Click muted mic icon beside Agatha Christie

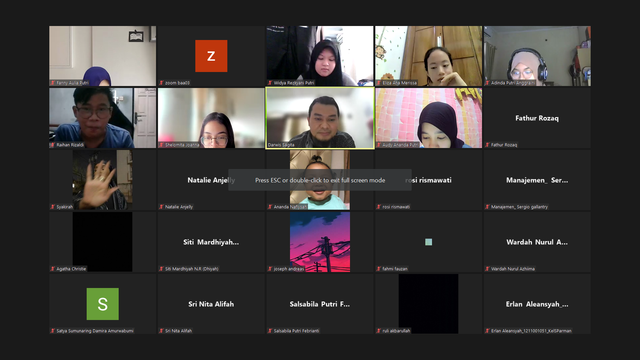coord(53,269)
